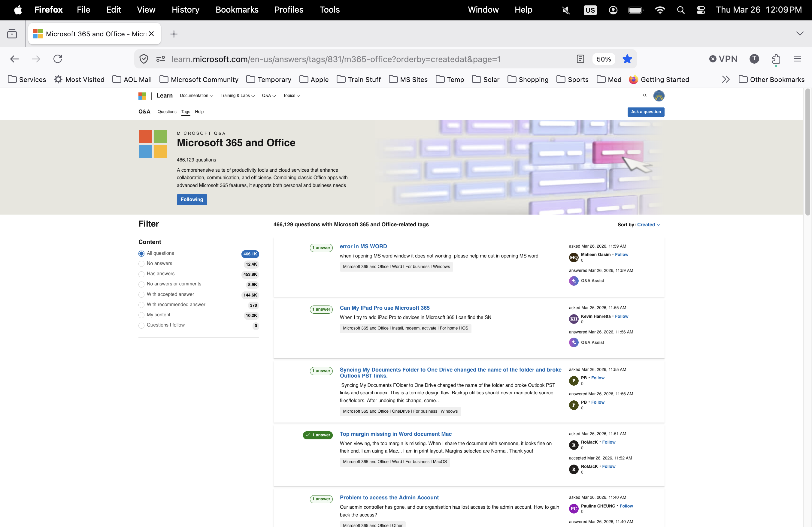Expand the Training & Labs dropdown
The image size is (812, 527).
pyautogui.click(x=237, y=96)
